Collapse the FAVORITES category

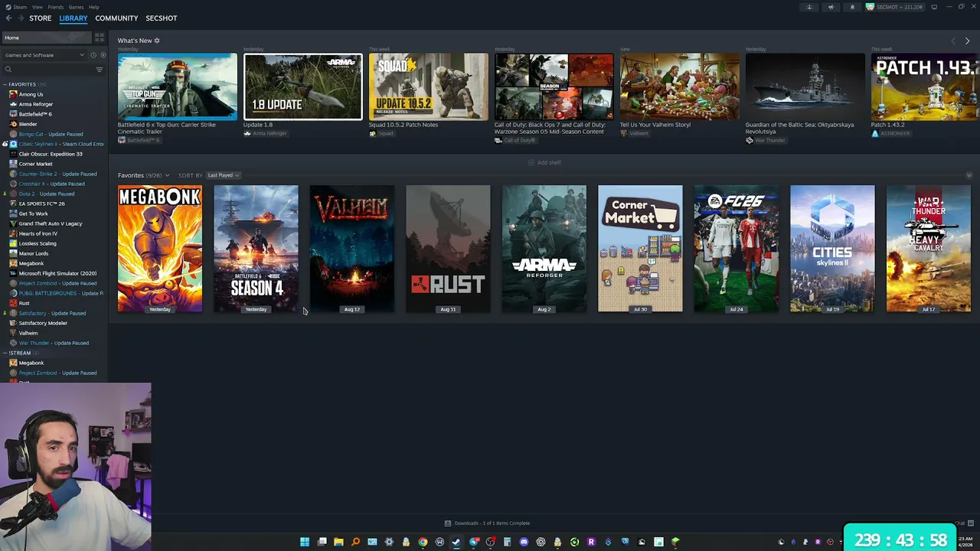coord(5,84)
